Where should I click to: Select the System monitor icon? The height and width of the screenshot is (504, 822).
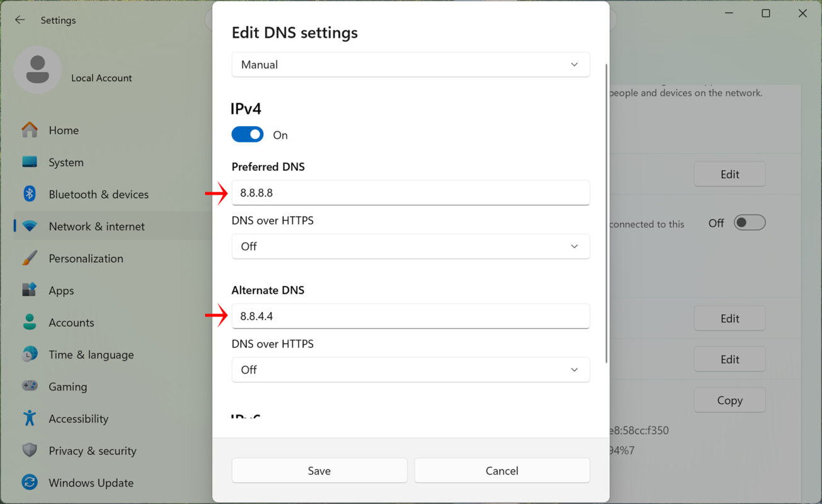click(x=30, y=163)
